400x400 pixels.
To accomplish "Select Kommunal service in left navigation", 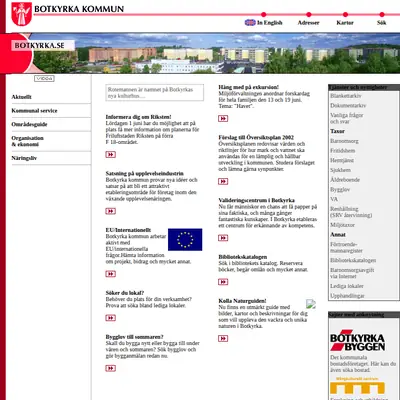I will [34, 110].
